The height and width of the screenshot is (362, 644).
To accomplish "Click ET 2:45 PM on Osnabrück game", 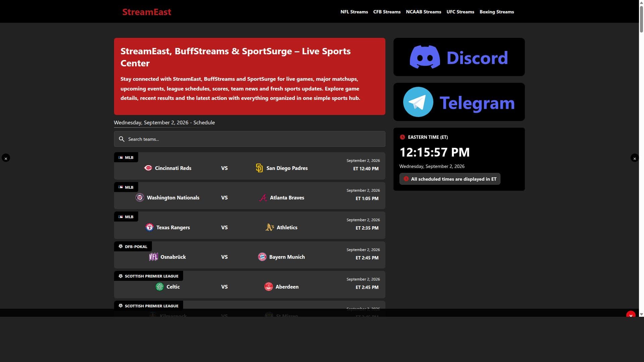I will click(x=367, y=258).
